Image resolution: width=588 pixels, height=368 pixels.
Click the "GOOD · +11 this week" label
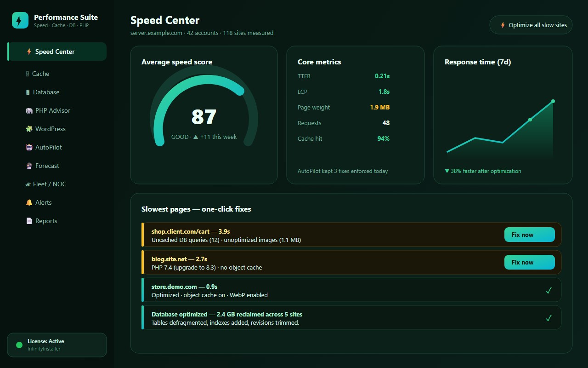click(204, 137)
